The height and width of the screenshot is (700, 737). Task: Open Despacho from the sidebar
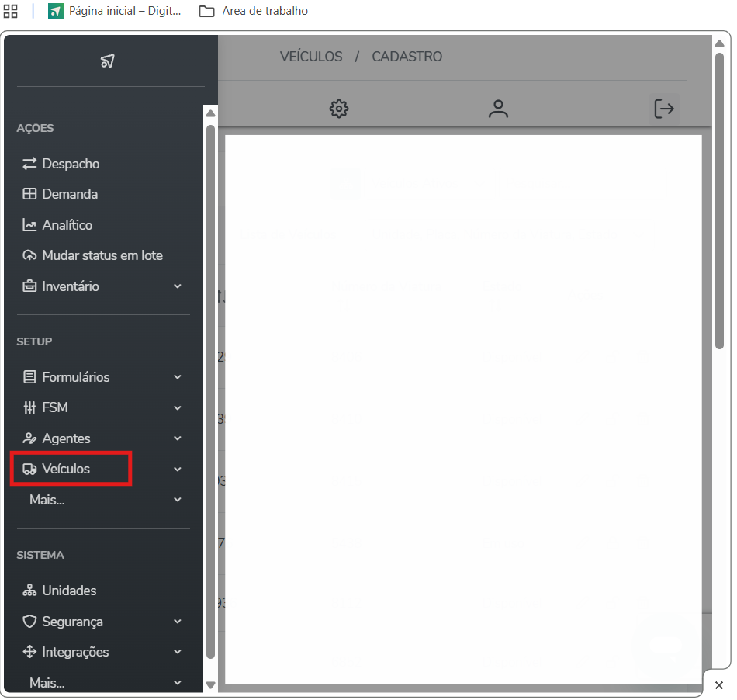pos(71,164)
